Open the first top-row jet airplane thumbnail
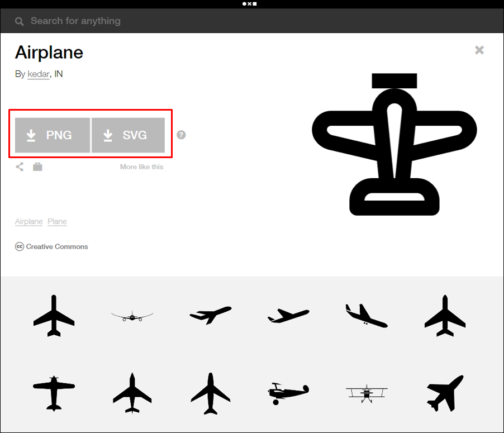 coord(54,316)
